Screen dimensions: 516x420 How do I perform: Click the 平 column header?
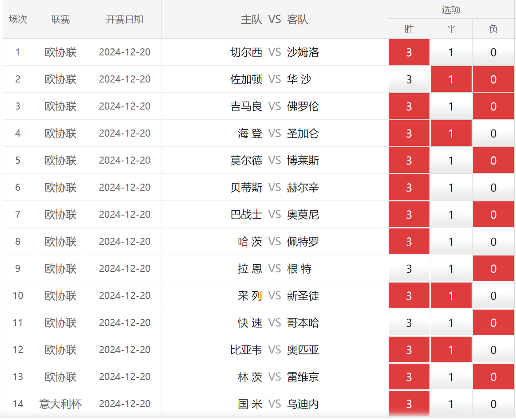coord(451,29)
